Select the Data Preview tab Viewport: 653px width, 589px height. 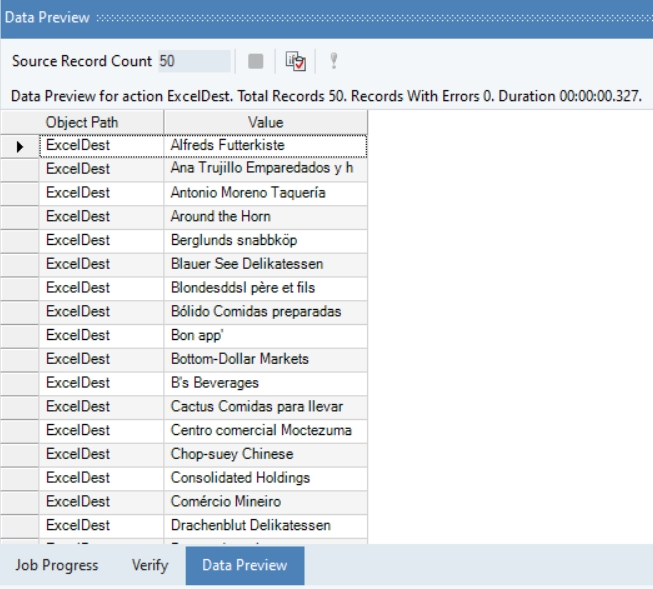coord(245,565)
